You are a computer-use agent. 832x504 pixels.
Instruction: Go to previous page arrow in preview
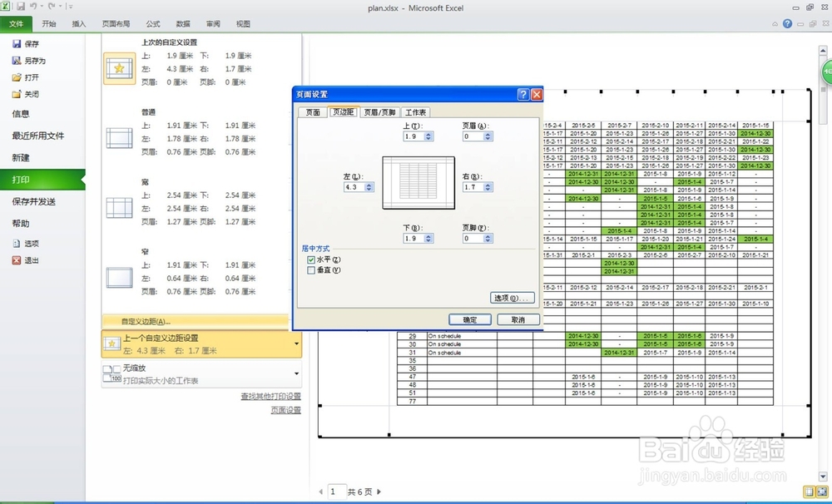(x=320, y=492)
